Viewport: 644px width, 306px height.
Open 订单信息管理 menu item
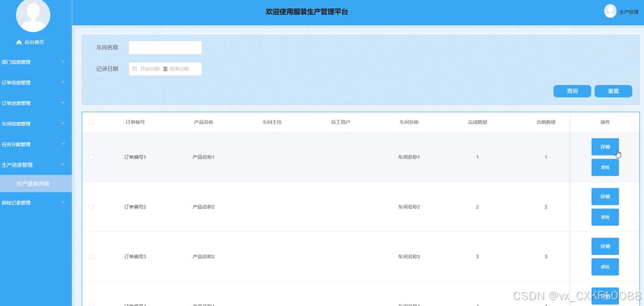point(36,82)
